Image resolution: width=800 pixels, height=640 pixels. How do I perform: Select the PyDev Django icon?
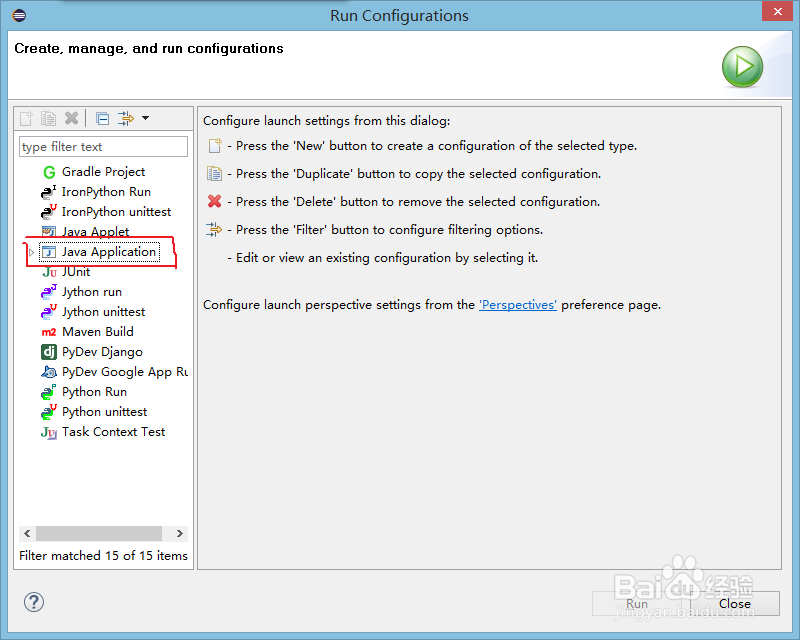pos(48,352)
